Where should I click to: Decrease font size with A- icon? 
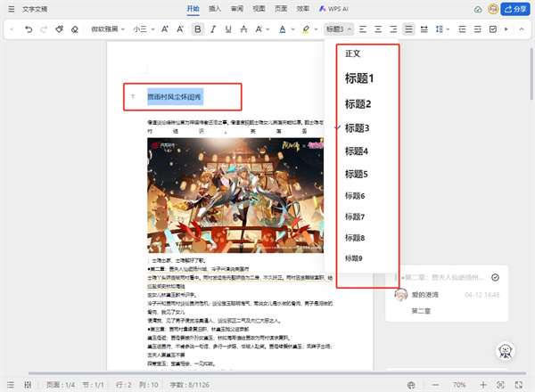point(180,29)
